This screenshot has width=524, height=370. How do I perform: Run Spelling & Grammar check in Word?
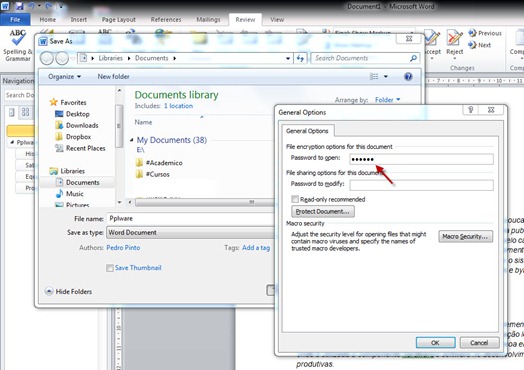[x=17, y=45]
